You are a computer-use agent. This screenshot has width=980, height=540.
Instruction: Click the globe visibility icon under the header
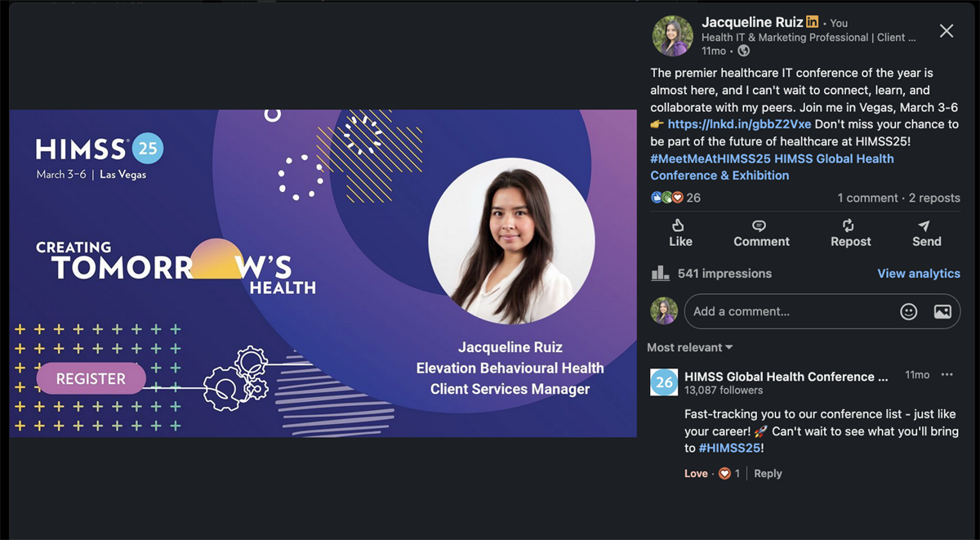coord(743,51)
